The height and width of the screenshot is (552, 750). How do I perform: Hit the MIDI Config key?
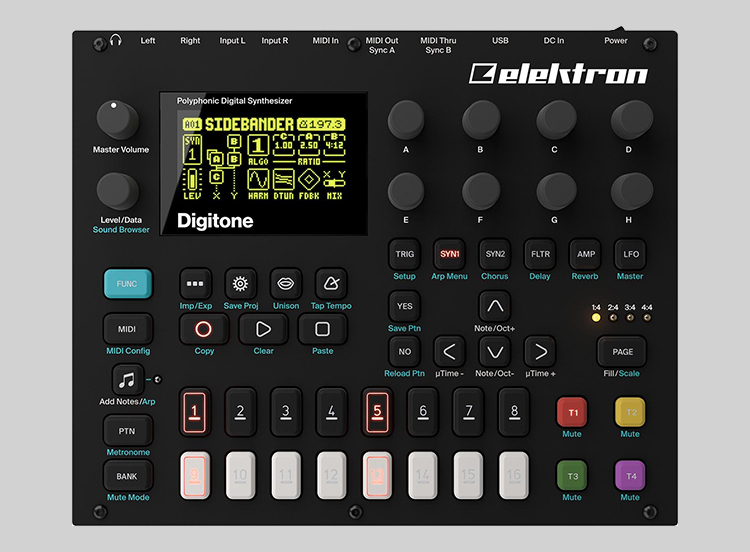tap(127, 329)
